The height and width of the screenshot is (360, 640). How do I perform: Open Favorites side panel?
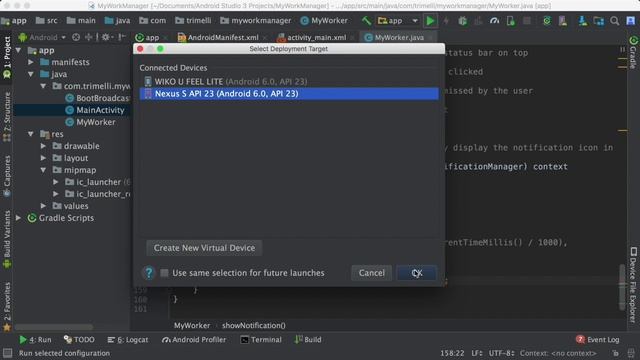(7, 306)
